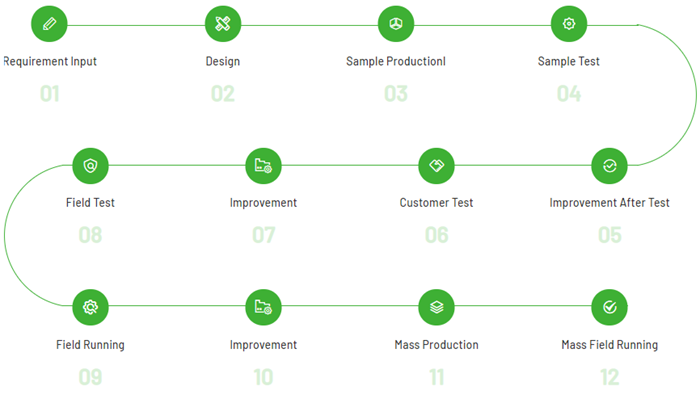Click the Mass Production layers icon

tap(437, 307)
